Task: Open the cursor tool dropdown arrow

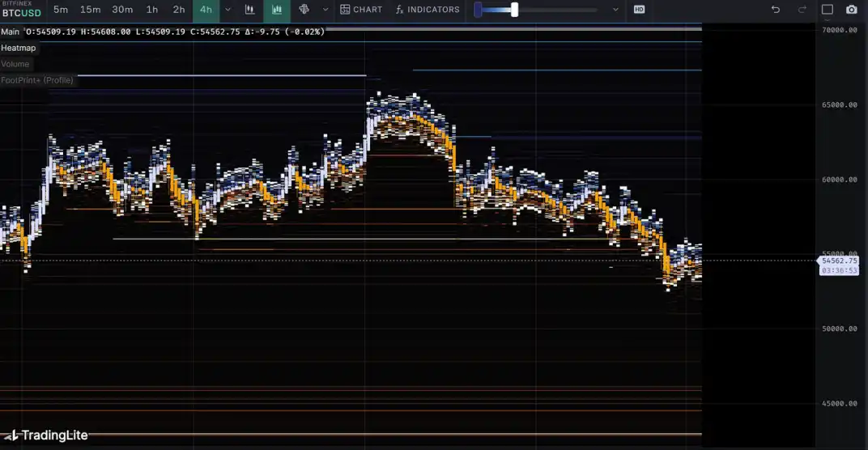Action: coord(325,10)
